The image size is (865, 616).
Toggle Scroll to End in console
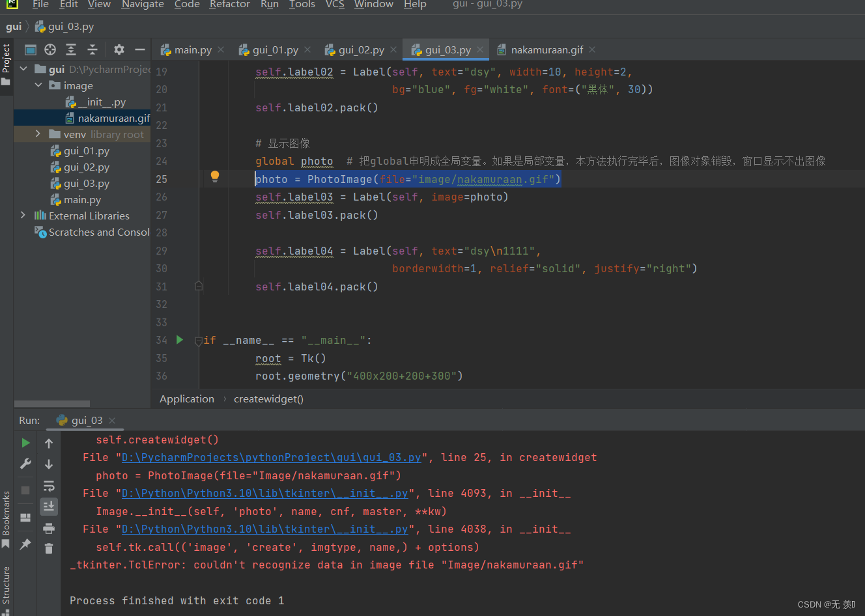point(49,506)
